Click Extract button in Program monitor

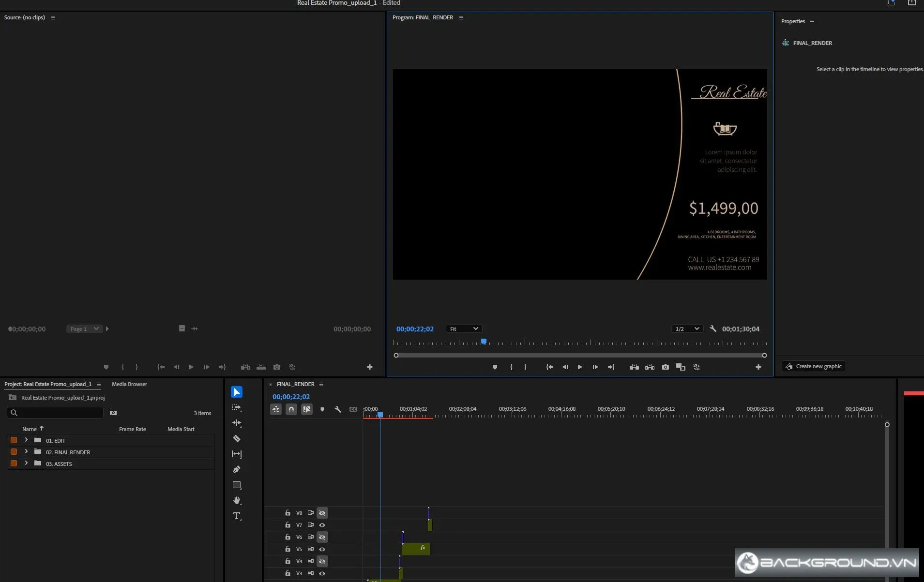[x=650, y=367]
